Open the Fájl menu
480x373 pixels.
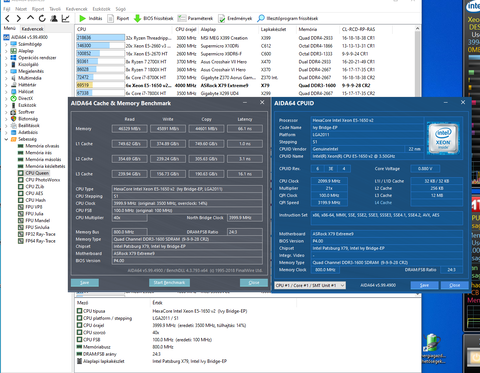(x=7, y=9)
